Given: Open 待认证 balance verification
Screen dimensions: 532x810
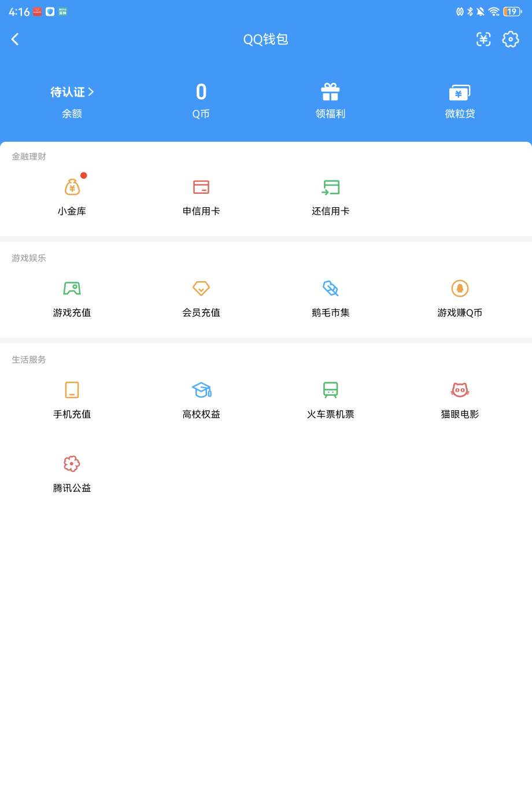Looking at the screenshot, I should click(72, 92).
